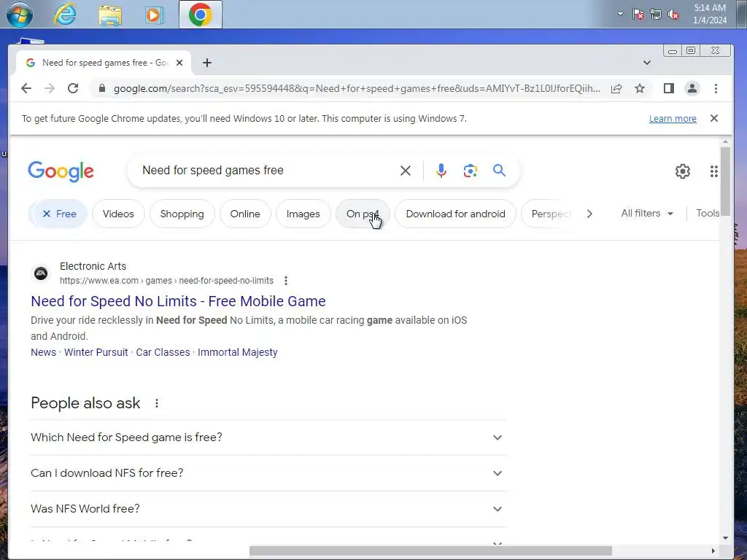Screen dimensions: 747x560
Task: Select the Images filter chip
Action: [303, 214]
